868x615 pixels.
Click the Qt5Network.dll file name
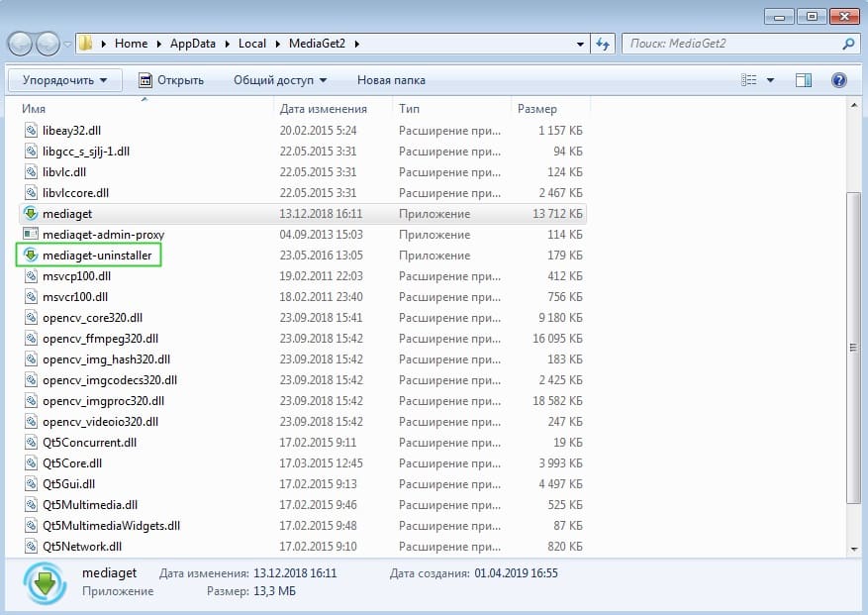82,547
